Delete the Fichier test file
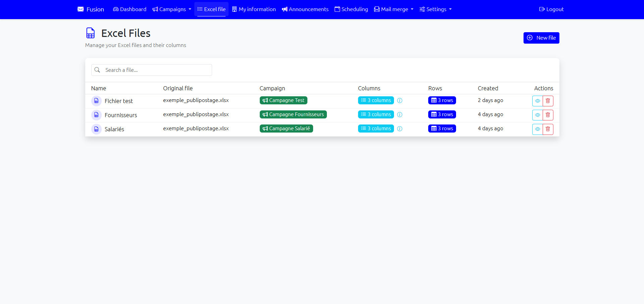The image size is (644, 304). (548, 101)
